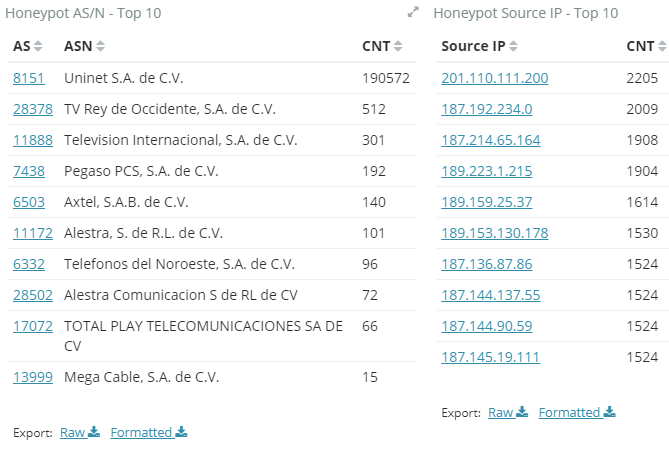Expand the Honeypot AS/N panel to fullscreen

click(x=413, y=12)
